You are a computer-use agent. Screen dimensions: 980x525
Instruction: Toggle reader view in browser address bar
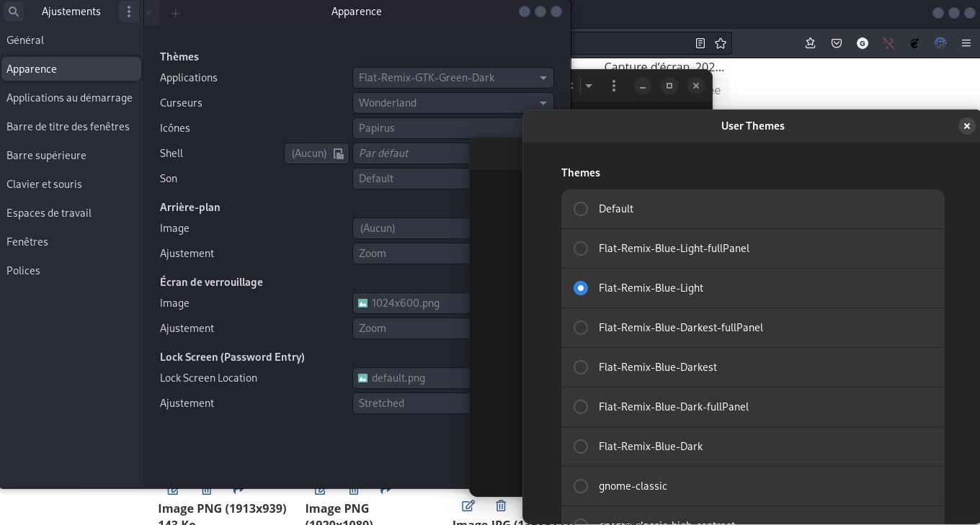click(x=700, y=43)
